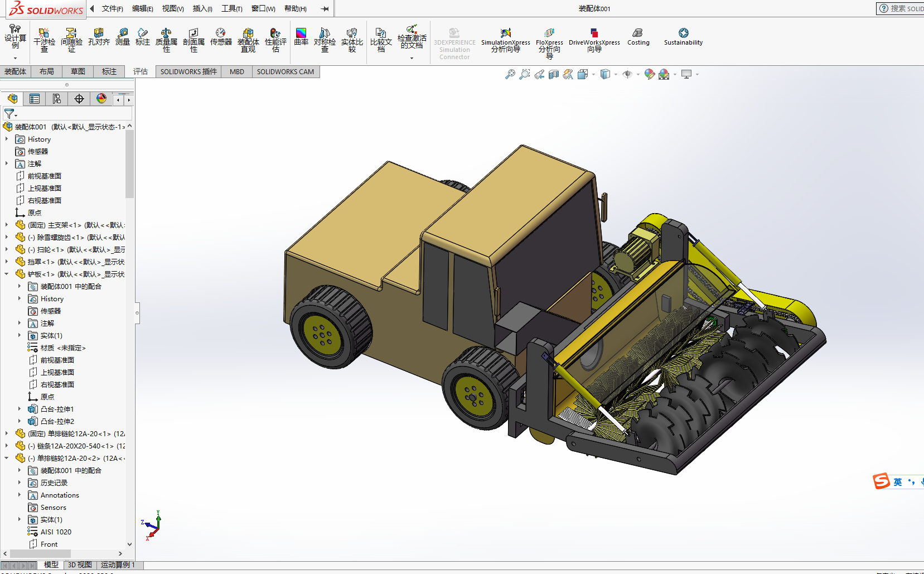Click the Zoom to Area icon

524,74
